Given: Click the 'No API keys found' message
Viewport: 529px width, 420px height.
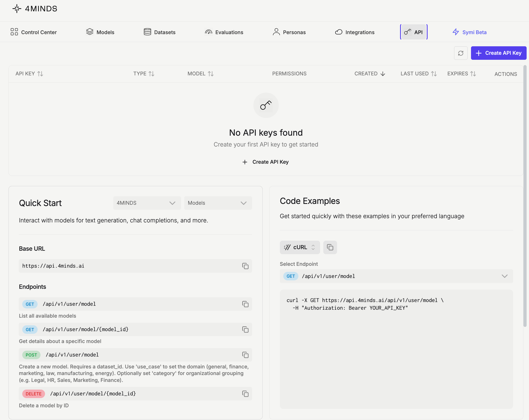Looking at the screenshot, I should [x=266, y=133].
